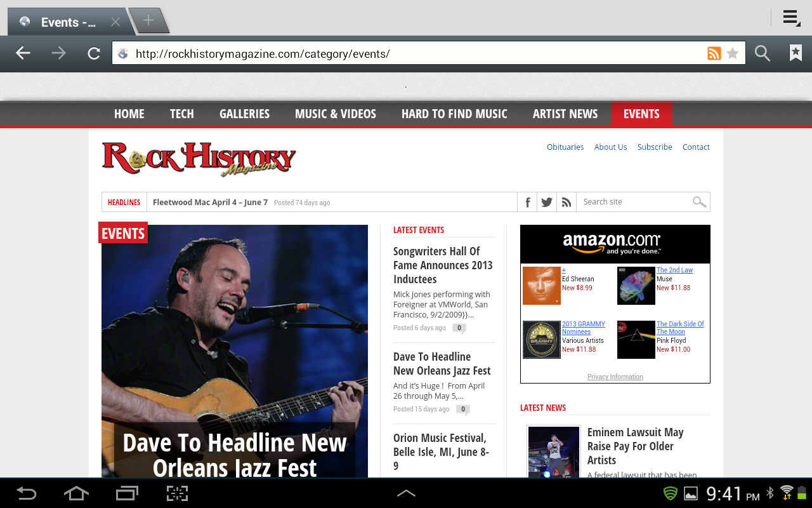Reload the page with refresh icon

tap(94, 53)
